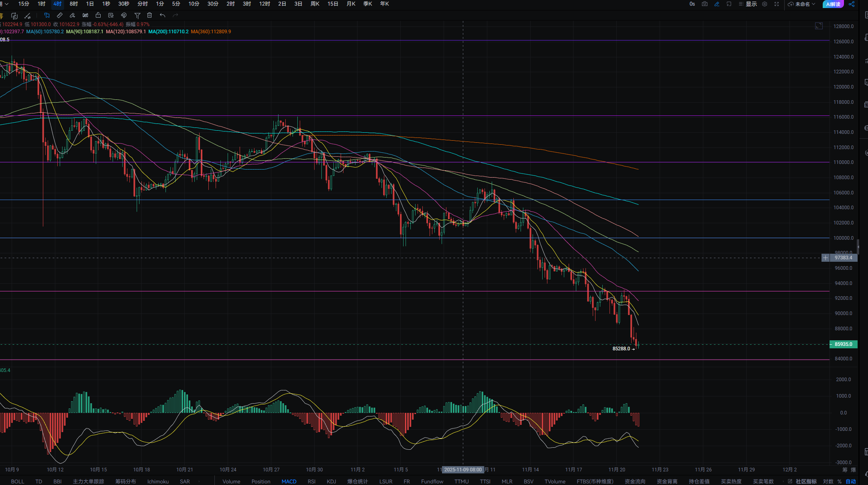Click the trash can delete-drawings icon

[149, 15]
